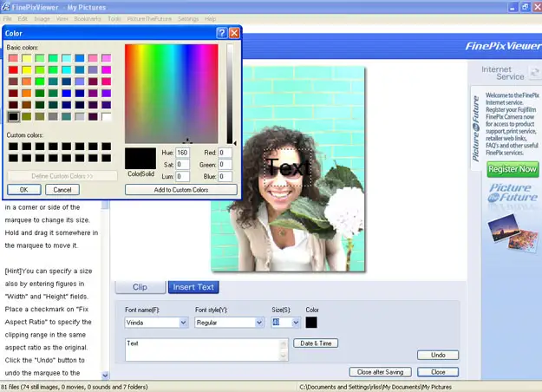Select the black basic color swatch
The image size is (542, 392).
tap(13, 116)
